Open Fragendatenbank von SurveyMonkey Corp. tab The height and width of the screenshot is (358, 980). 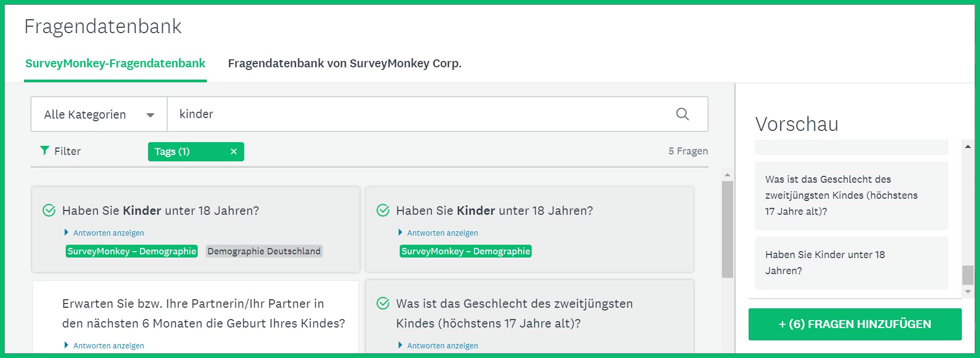(345, 64)
